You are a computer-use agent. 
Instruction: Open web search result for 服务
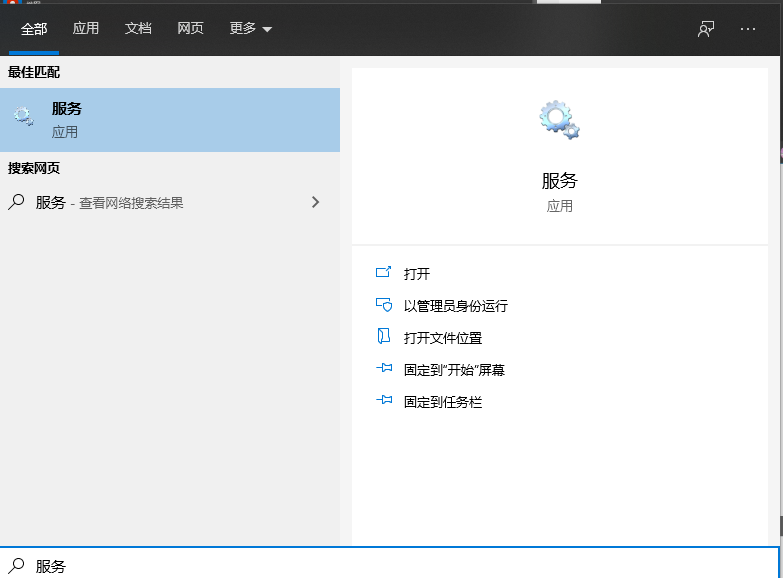coord(170,202)
